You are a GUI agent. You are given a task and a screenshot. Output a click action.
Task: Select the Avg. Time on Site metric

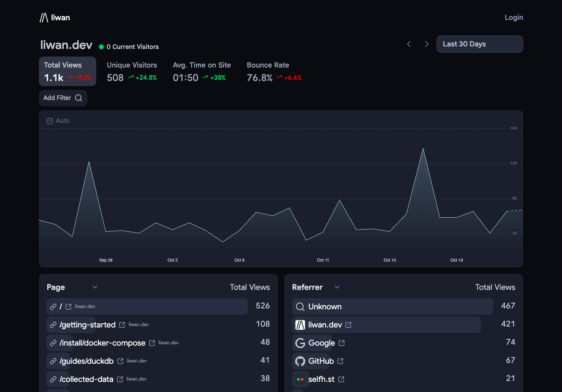[202, 71]
